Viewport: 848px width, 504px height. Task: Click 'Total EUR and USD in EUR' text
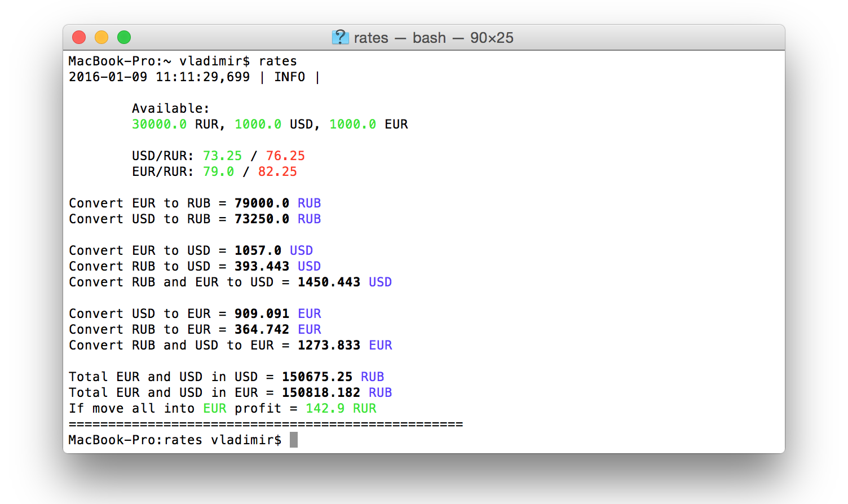[163, 392]
